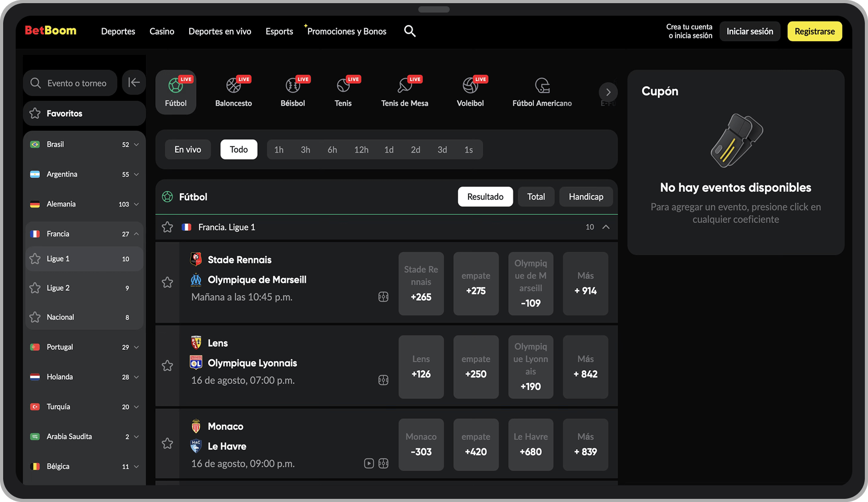Image resolution: width=868 pixels, height=502 pixels.
Task: Select the Todo time filter
Action: [239, 150]
